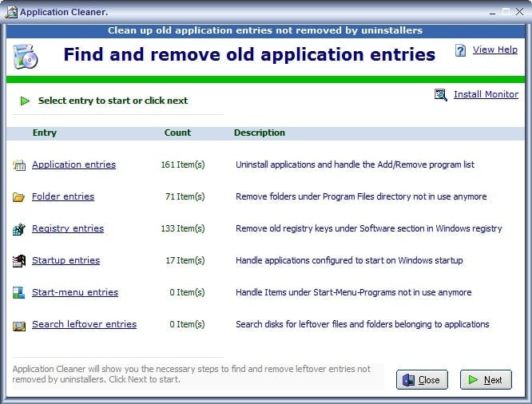Close the window with the title bar X

pos(519,12)
